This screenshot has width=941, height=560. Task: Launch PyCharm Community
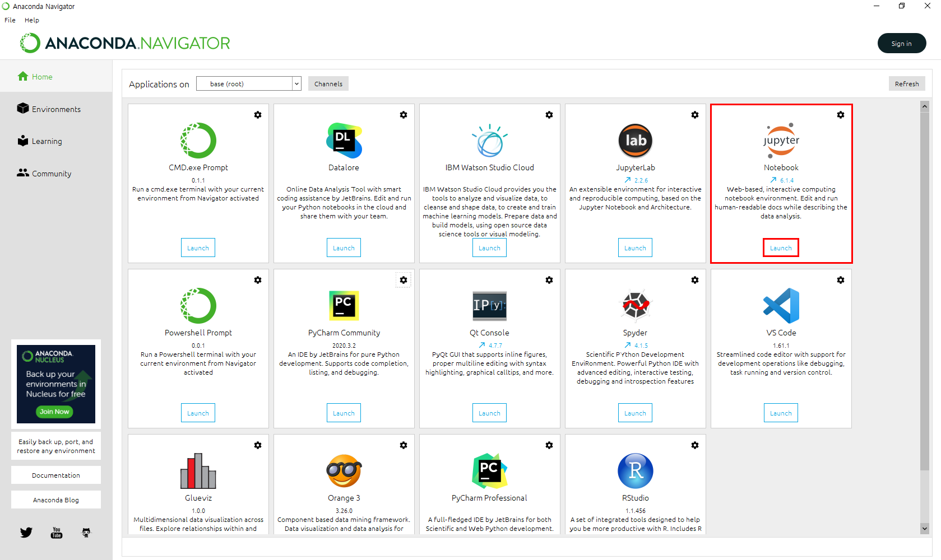pos(344,413)
